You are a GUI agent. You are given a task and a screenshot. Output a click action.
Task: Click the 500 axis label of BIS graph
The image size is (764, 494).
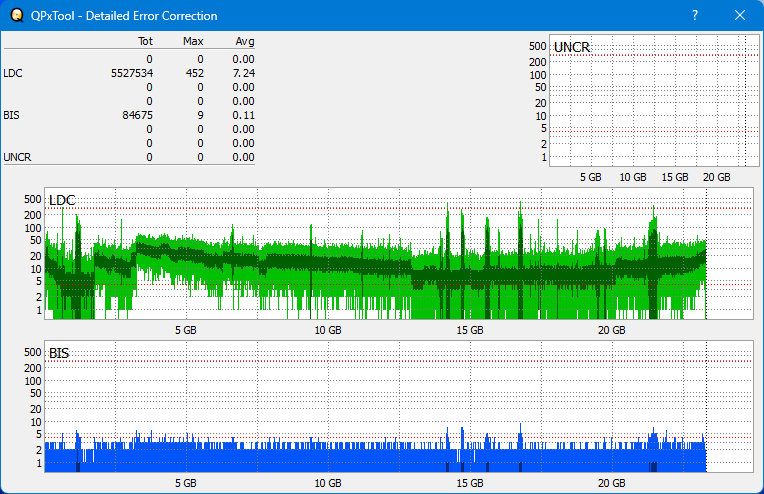tap(33, 352)
